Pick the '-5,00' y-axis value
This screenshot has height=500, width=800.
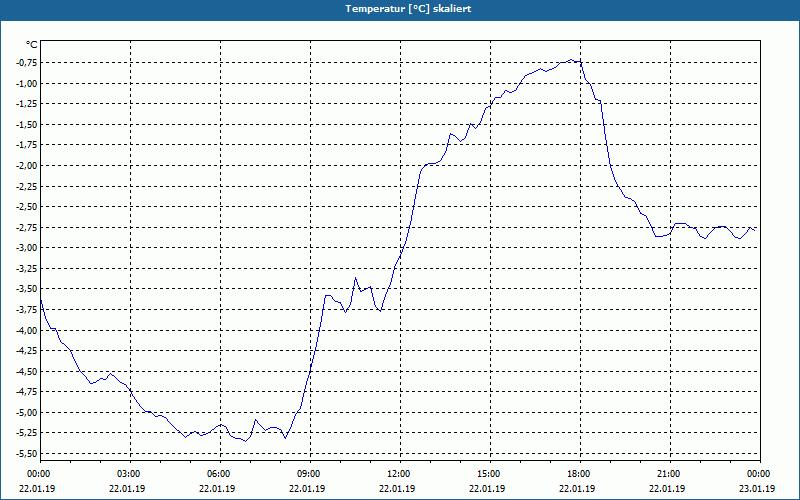pyautogui.click(x=28, y=412)
